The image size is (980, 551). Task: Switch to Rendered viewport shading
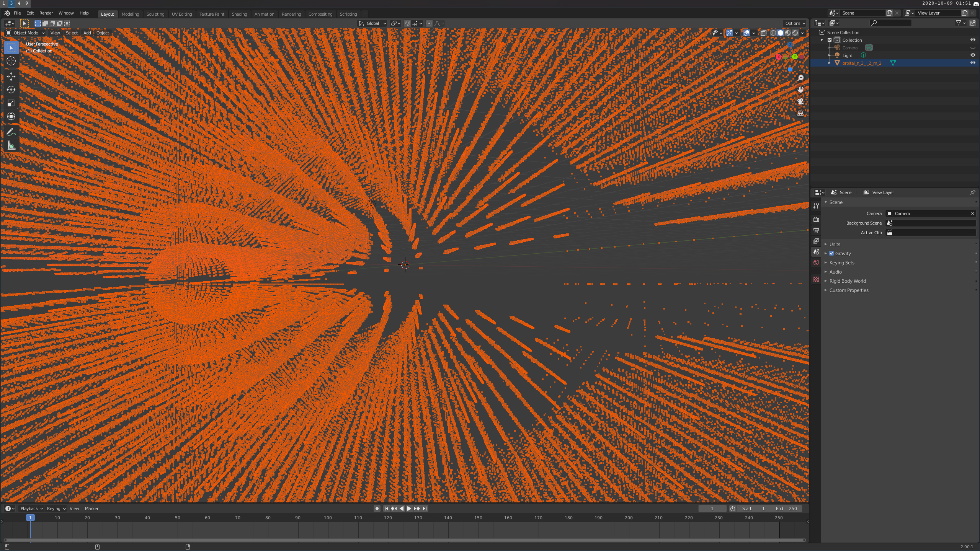795,33
